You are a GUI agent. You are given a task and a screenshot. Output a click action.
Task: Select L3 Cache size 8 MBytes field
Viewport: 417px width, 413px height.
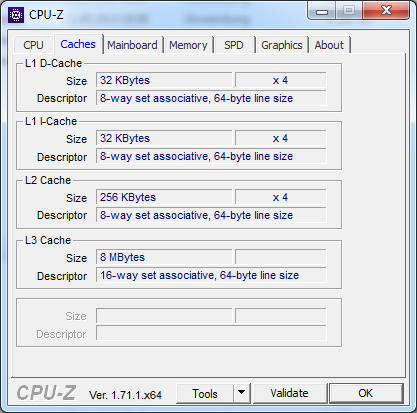tap(164, 257)
